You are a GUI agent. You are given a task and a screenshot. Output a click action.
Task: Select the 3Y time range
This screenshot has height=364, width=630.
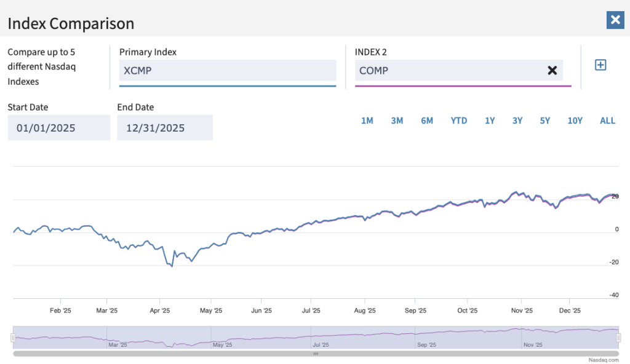[x=517, y=121]
